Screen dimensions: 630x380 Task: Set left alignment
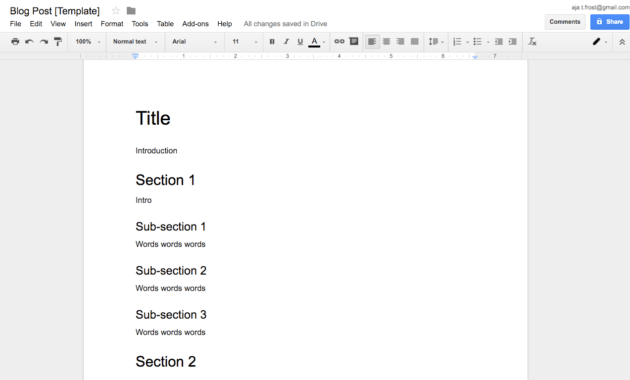coord(372,41)
